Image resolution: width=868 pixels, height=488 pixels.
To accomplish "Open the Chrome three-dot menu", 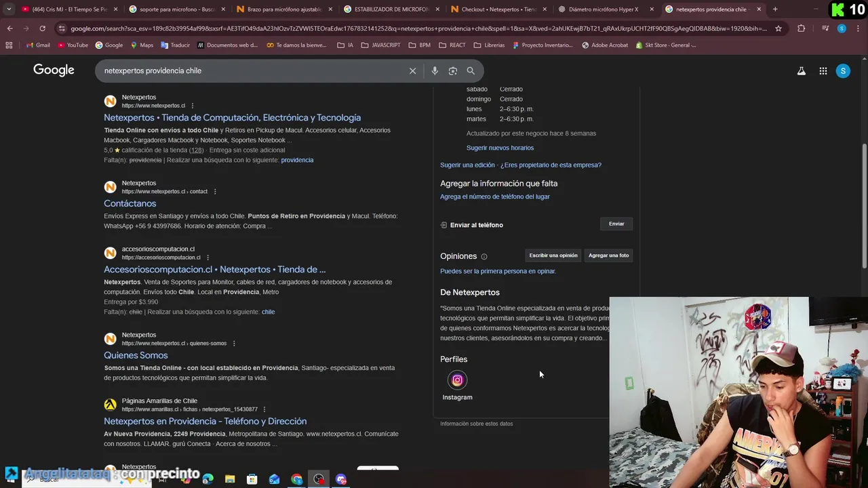I will pos(859,28).
